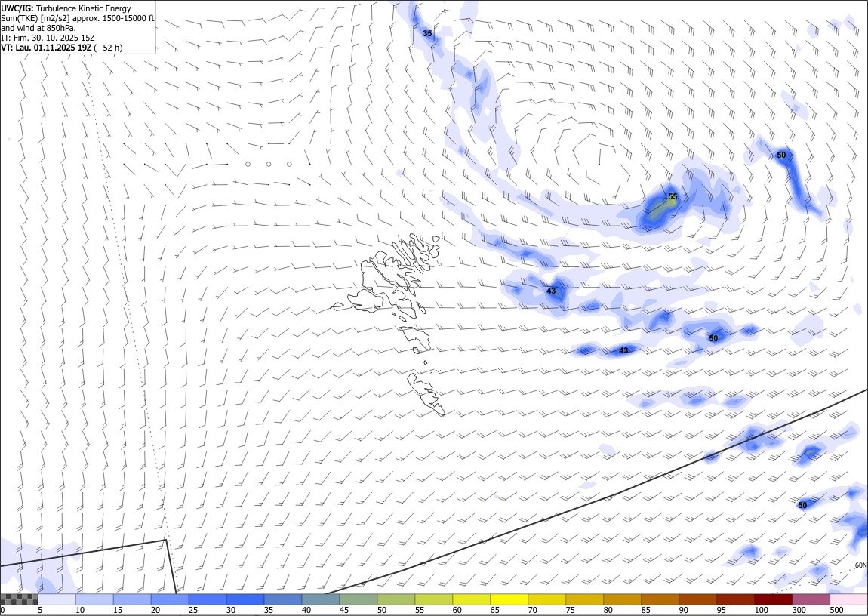Click the 60–65 yellow legend swatch
The height and width of the screenshot is (616, 868).
(471, 599)
